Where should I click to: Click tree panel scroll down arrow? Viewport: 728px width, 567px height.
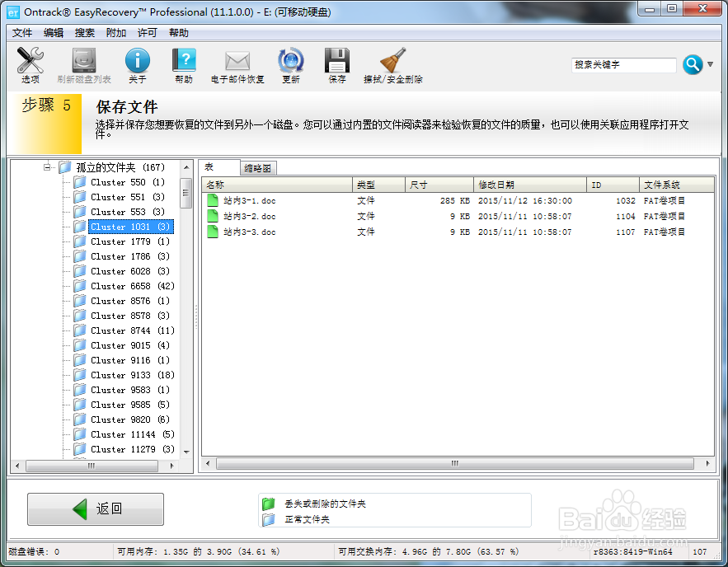pos(186,452)
